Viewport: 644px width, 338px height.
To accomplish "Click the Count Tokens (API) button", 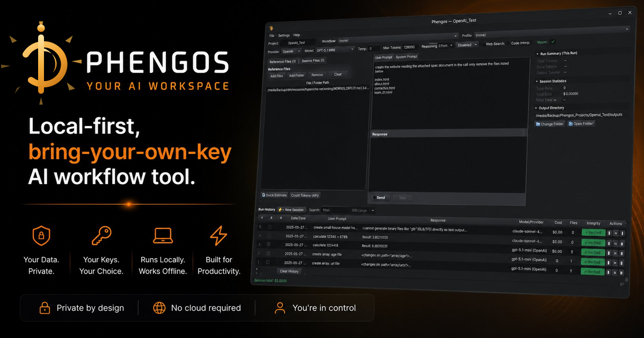I will click(x=305, y=195).
